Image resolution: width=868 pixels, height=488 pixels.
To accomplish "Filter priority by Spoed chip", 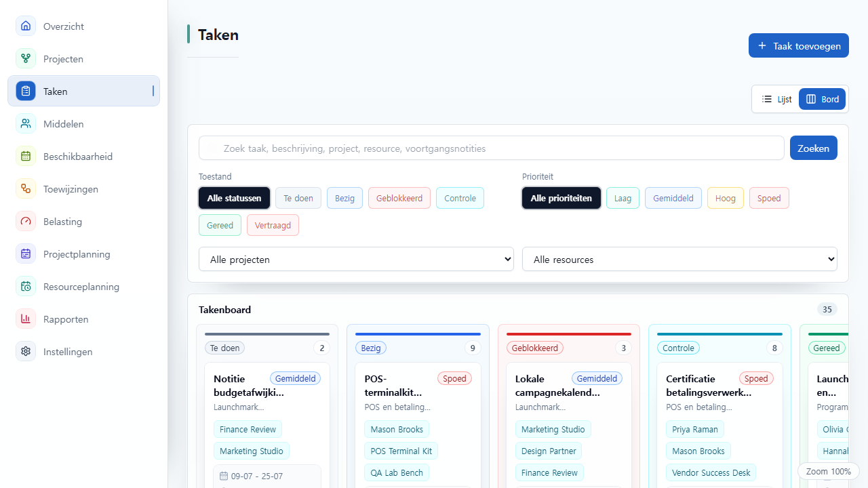I will (769, 198).
